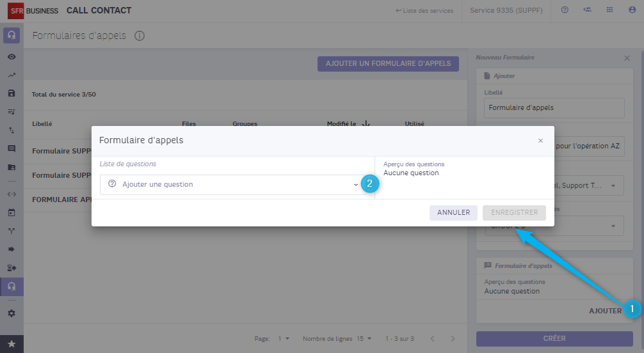Open the settings gear in sidebar
This screenshot has height=353, width=644.
coord(12,313)
